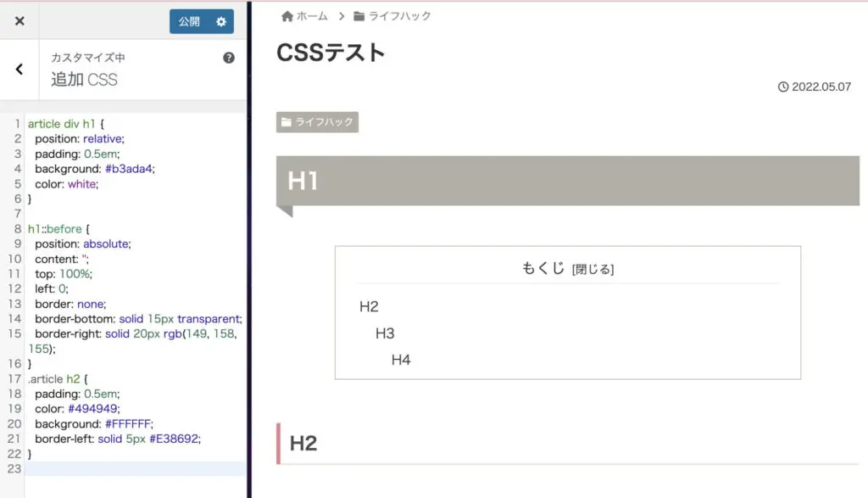Click the clock icon beside the date

(x=782, y=87)
